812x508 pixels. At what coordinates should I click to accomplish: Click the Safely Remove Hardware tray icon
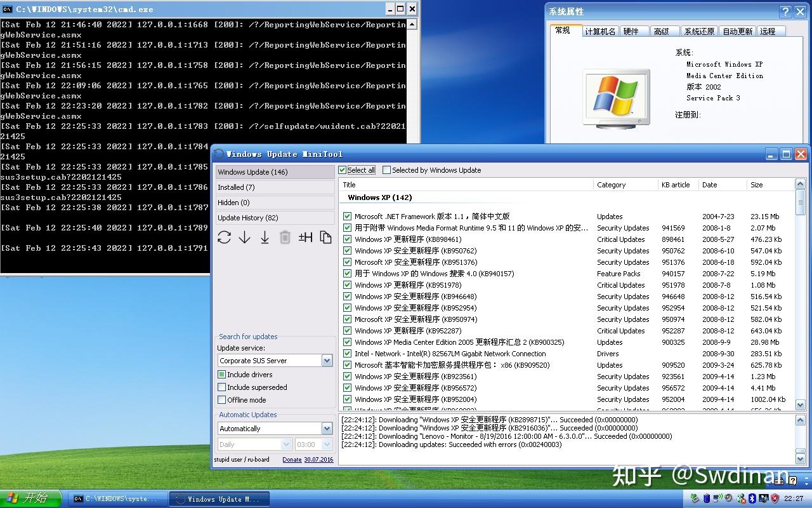(695, 498)
